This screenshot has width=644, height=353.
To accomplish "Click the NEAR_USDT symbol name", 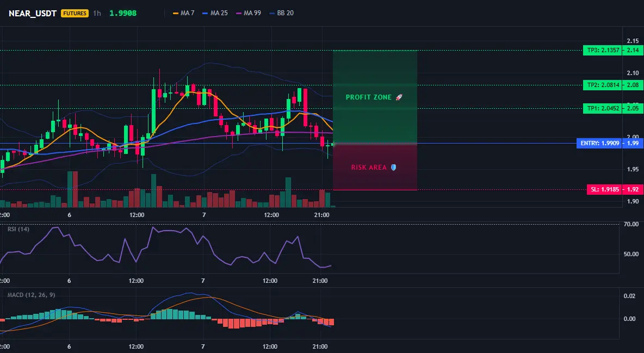I will (33, 13).
